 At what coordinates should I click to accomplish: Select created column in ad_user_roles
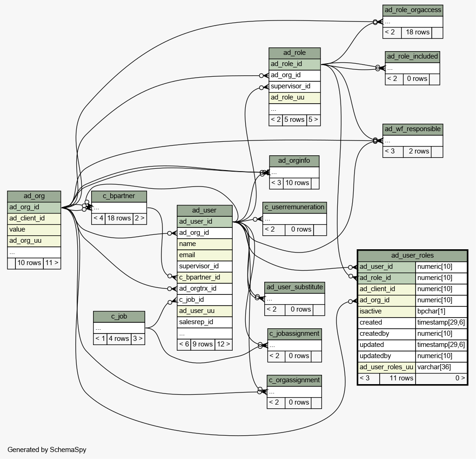(x=387, y=323)
